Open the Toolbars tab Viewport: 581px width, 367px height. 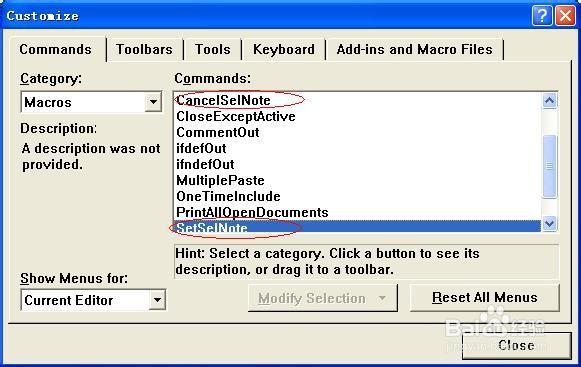tap(144, 49)
